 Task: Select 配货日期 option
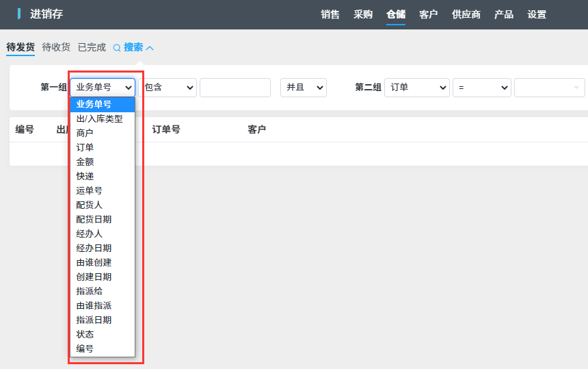point(103,220)
